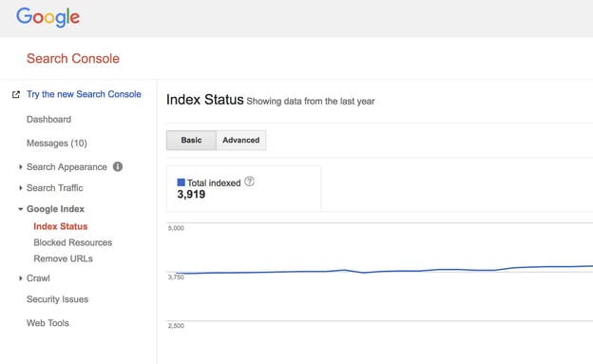The width and height of the screenshot is (593, 364).
Task: Open Messages (10) in sidebar
Action: [57, 144]
